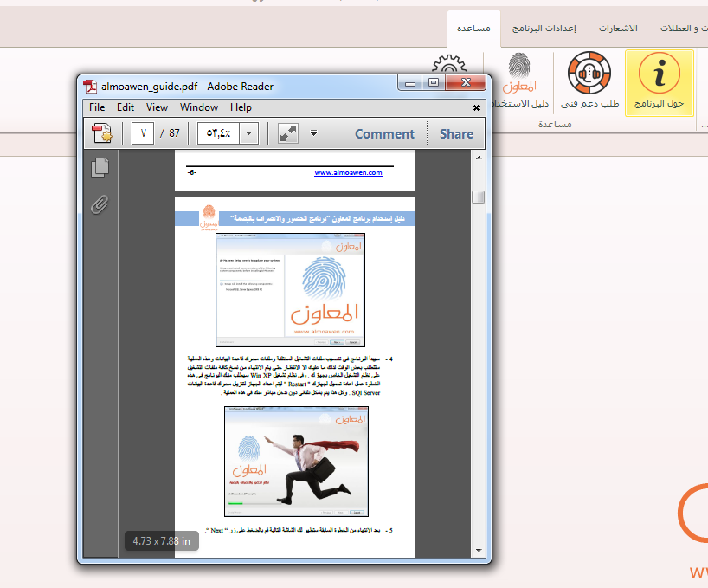Click PDF step 5 Next instruction text
Viewport: 708px width, 588px height.
299,530
